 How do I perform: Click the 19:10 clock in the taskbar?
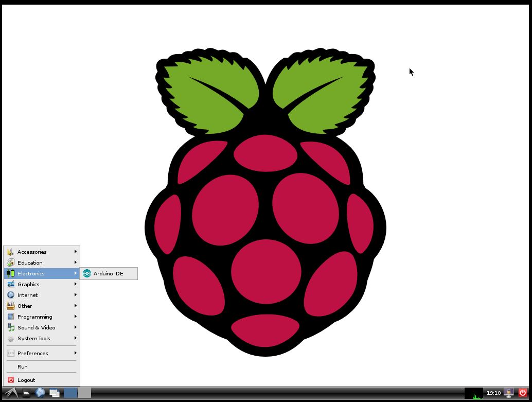(493, 393)
